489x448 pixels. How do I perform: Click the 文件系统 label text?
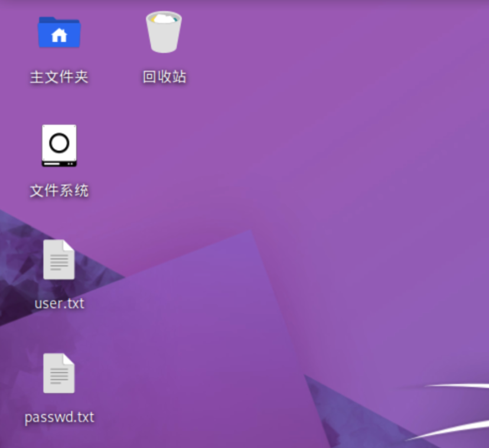pyautogui.click(x=58, y=190)
